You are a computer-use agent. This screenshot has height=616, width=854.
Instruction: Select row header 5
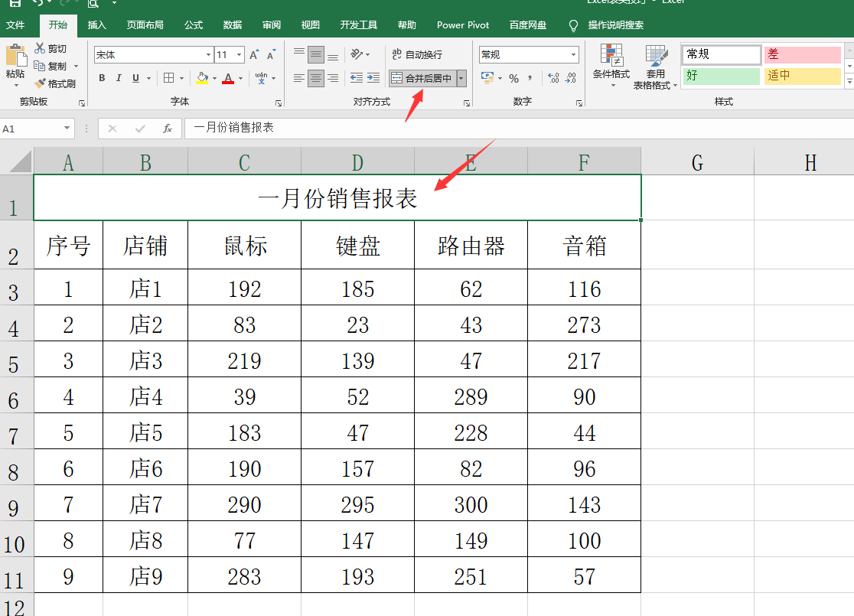point(16,360)
